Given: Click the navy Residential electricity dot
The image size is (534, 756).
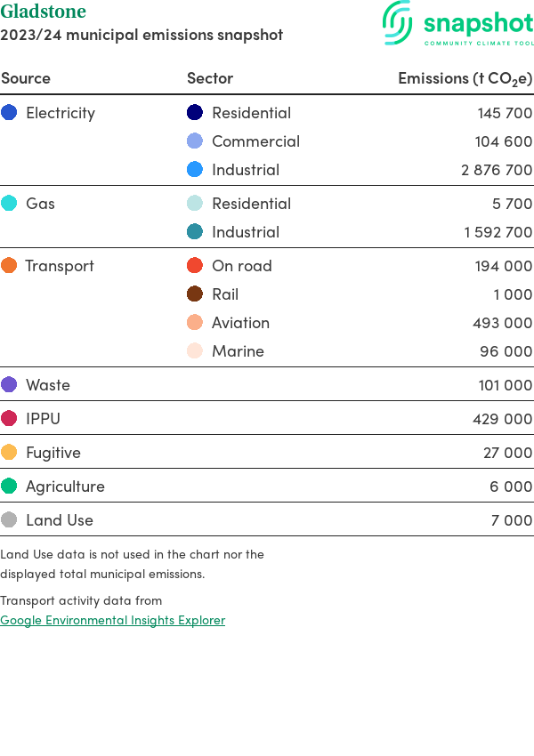Looking at the screenshot, I should coord(195,113).
